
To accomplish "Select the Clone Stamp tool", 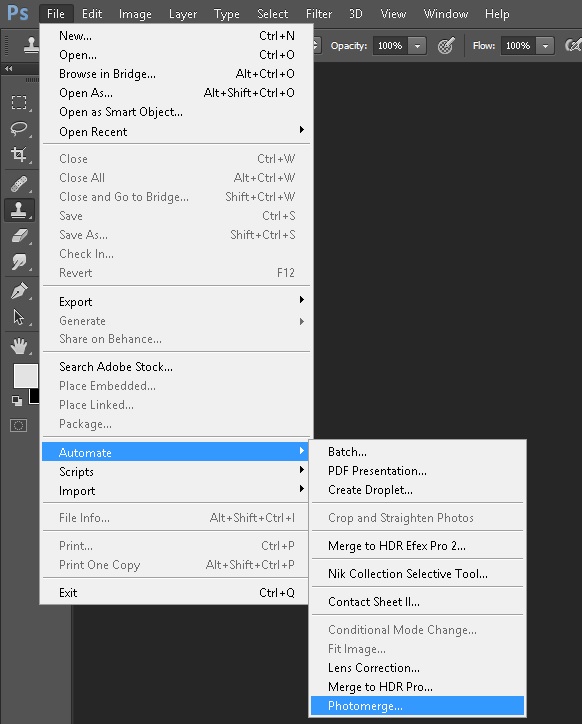I will point(19,210).
